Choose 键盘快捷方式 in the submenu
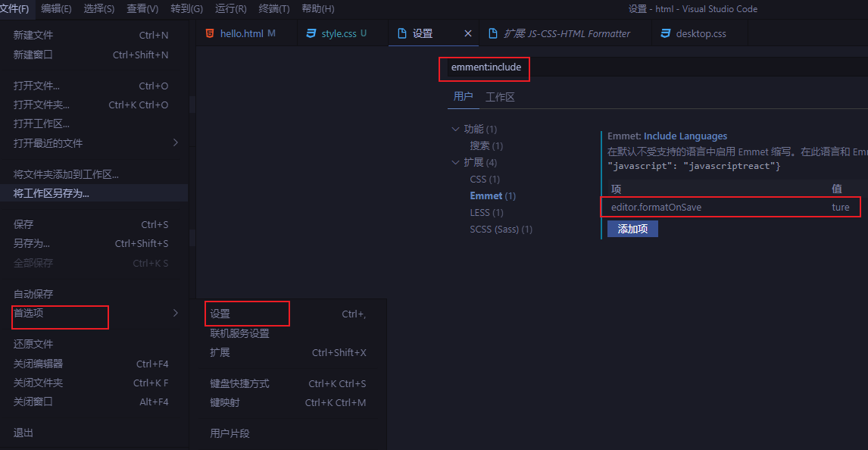The width and height of the screenshot is (868, 450). click(288, 383)
